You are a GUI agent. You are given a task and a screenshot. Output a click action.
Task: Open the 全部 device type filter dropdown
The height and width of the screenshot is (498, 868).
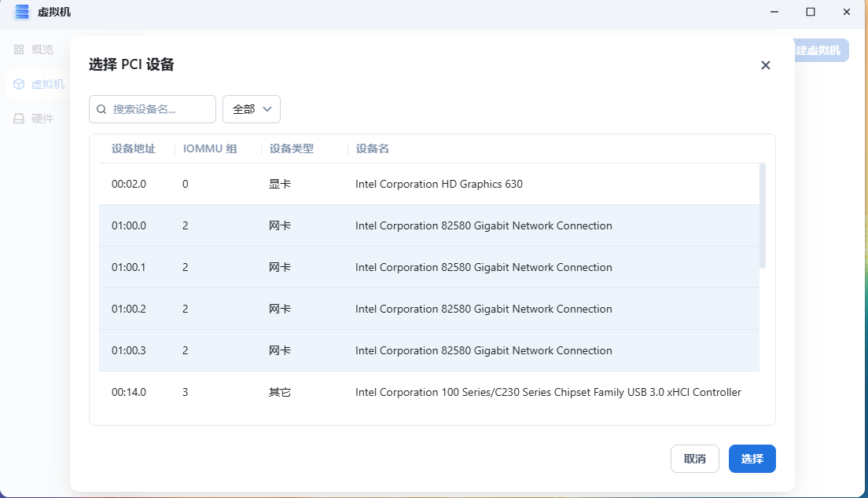[252, 109]
